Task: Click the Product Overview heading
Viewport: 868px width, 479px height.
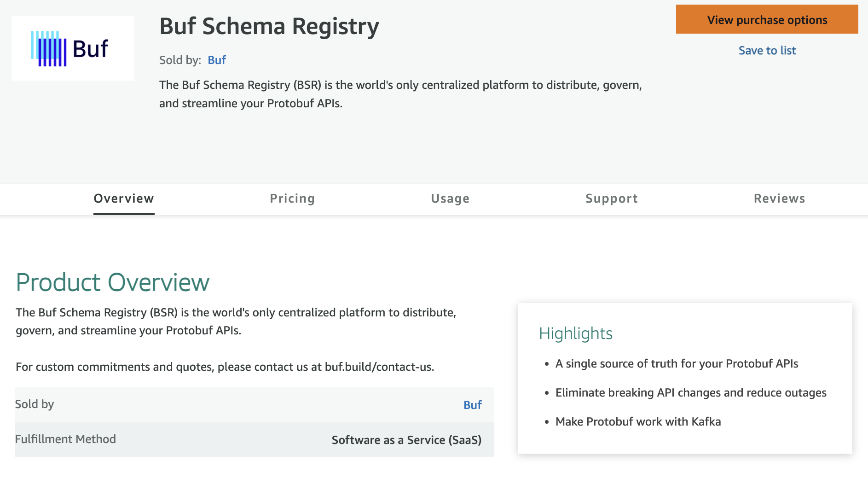Action: pos(113,282)
